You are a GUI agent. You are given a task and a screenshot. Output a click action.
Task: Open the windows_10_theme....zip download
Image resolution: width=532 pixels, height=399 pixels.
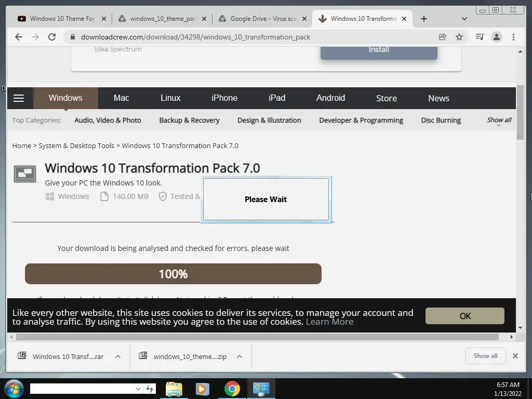pyautogui.click(x=183, y=356)
